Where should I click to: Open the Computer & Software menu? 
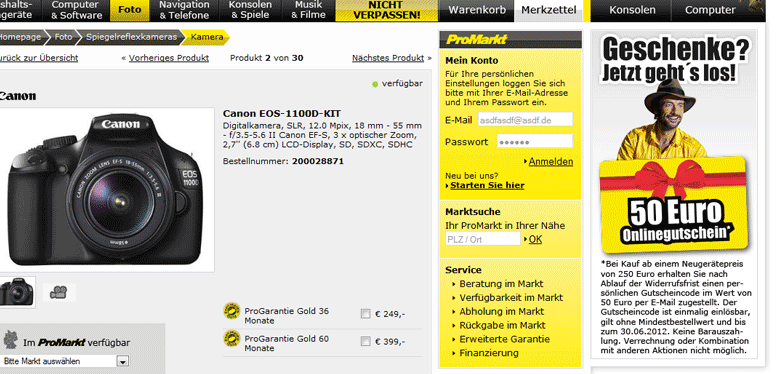point(76,10)
